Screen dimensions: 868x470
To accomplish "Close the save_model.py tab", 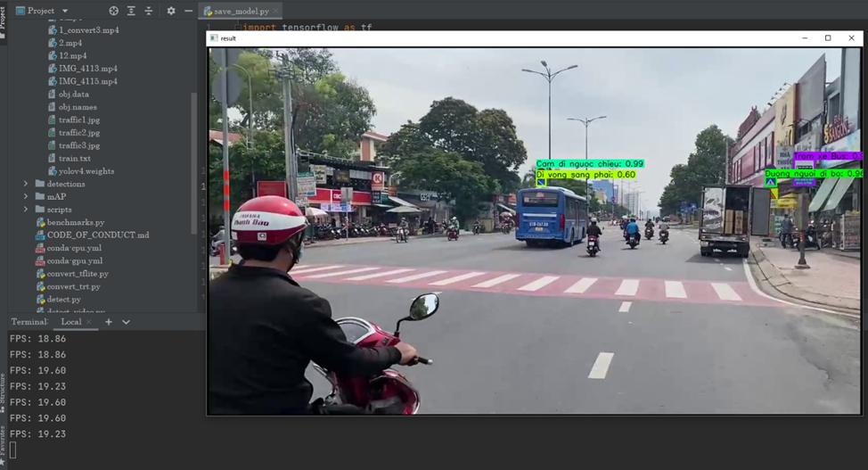I will click(275, 11).
